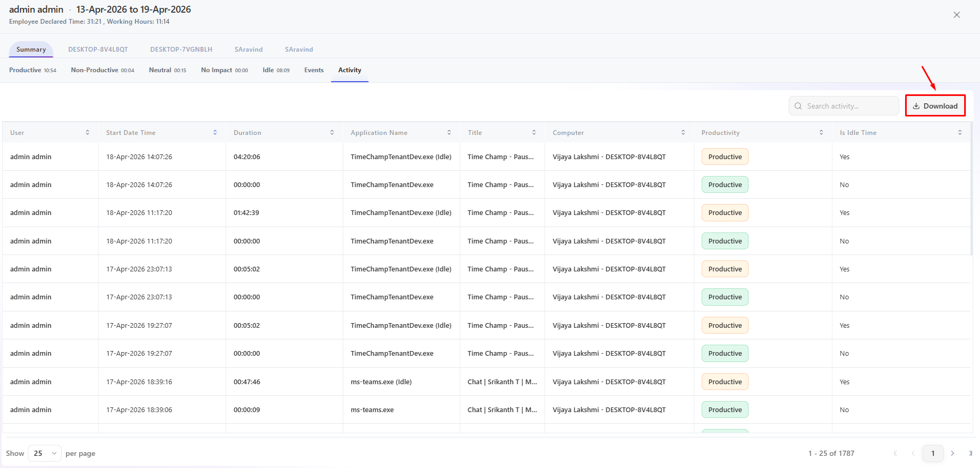Jump to last page arrow
The width and height of the screenshot is (980, 468).
click(x=971, y=453)
